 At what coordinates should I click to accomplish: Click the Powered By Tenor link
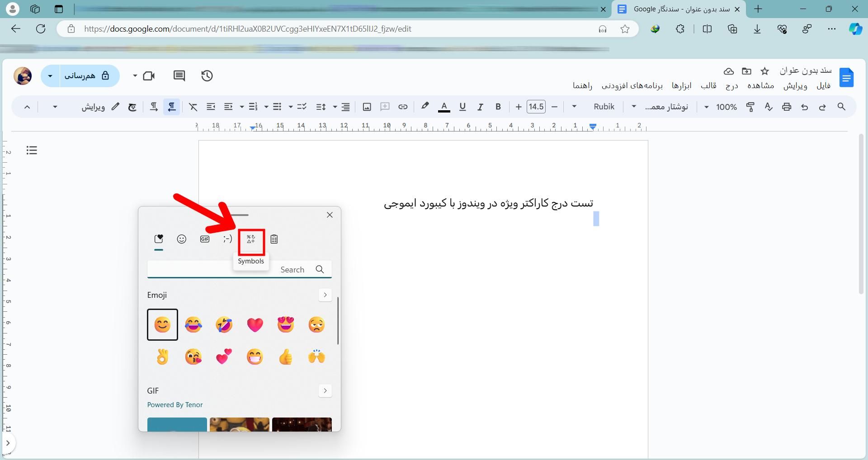[175, 405]
